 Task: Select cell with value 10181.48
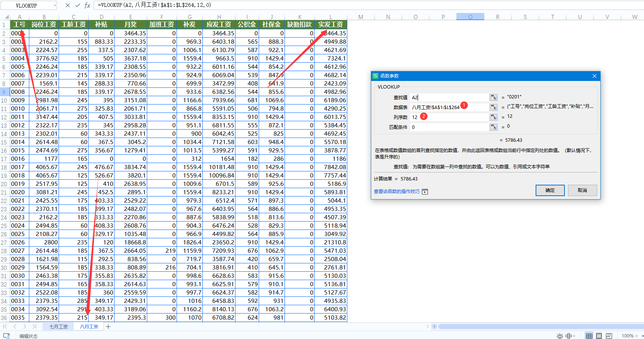[x=219, y=167]
